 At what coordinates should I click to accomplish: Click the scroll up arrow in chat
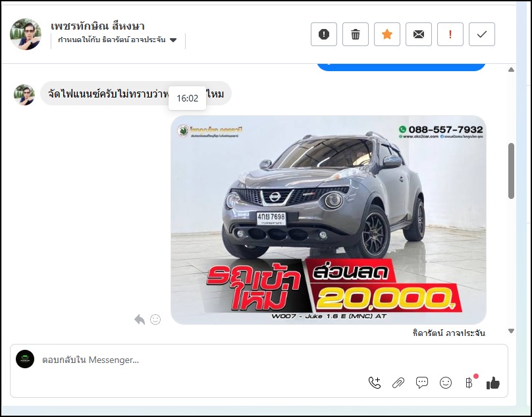tap(511, 70)
